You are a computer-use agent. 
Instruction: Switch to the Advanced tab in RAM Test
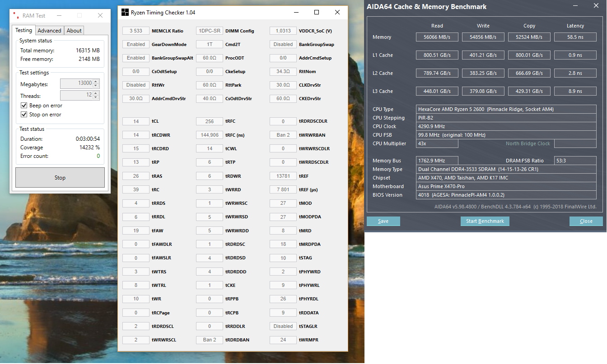tap(49, 31)
